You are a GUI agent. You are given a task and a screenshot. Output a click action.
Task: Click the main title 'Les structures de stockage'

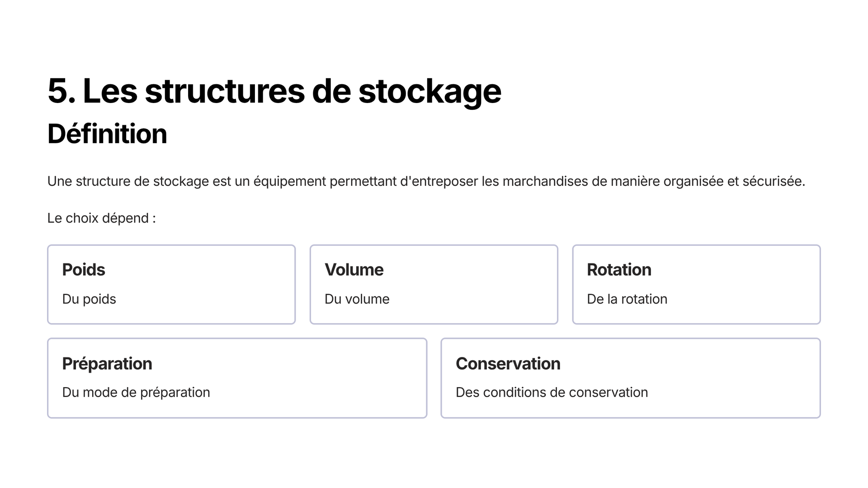tap(292, 92)
